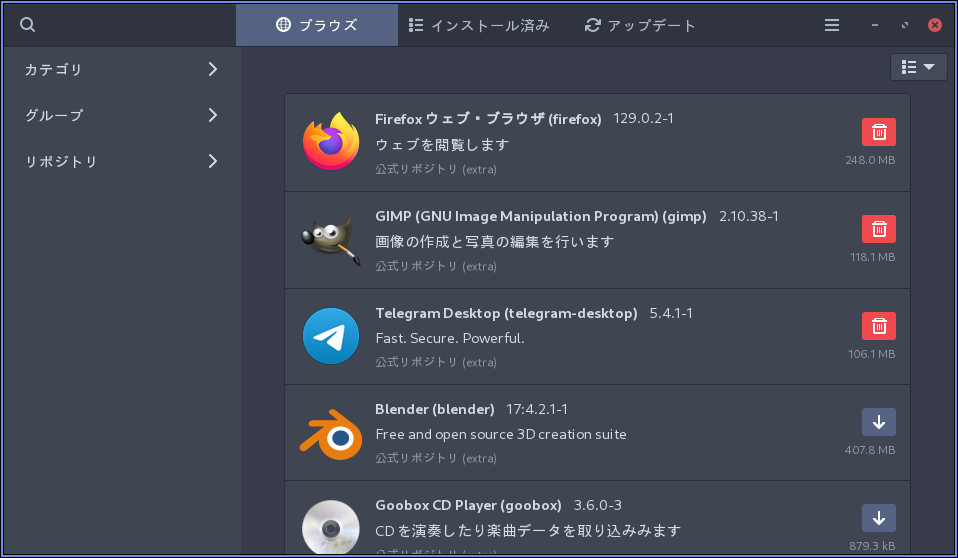Image resolution: width=958 pixels, height=558 pixels.
Task: Click the Firefox app icon
Action: click(x=331, y=142)
